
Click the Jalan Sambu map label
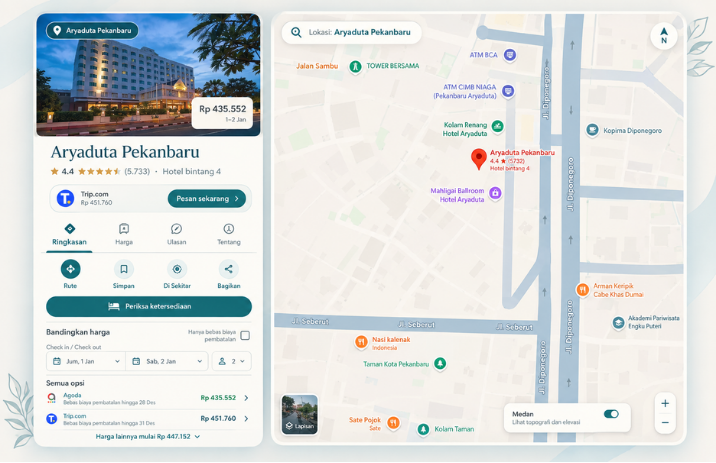pyautogui.click(x=317, y=66)
